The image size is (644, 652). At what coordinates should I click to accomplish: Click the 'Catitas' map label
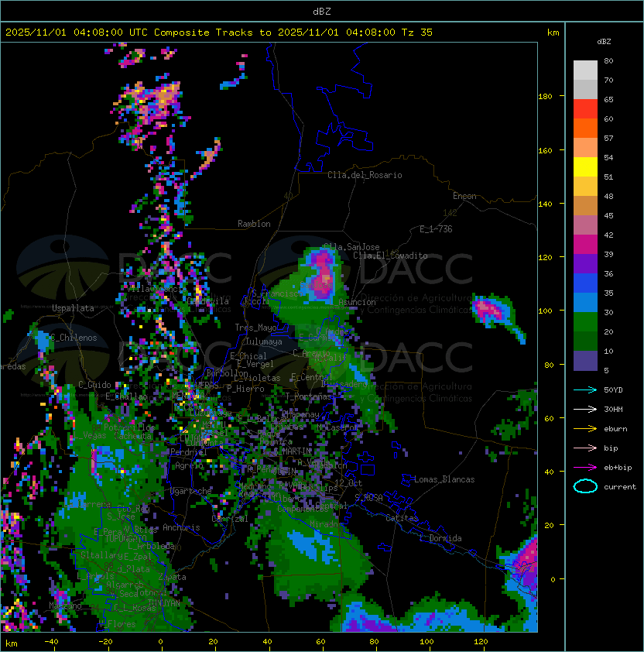point(402,518)
